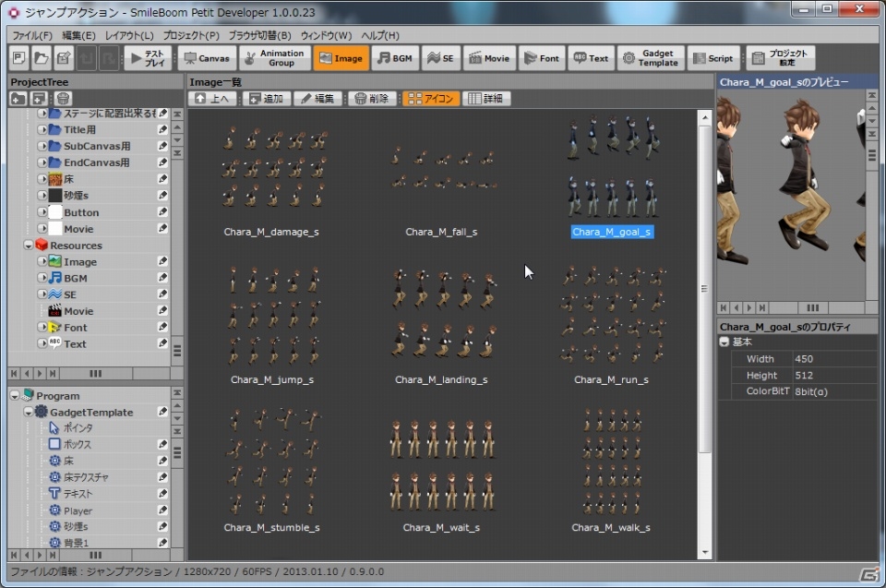The width and height of the screenshot is (886, 588).
Task: Open the Text section
Action: click(591, 58)
